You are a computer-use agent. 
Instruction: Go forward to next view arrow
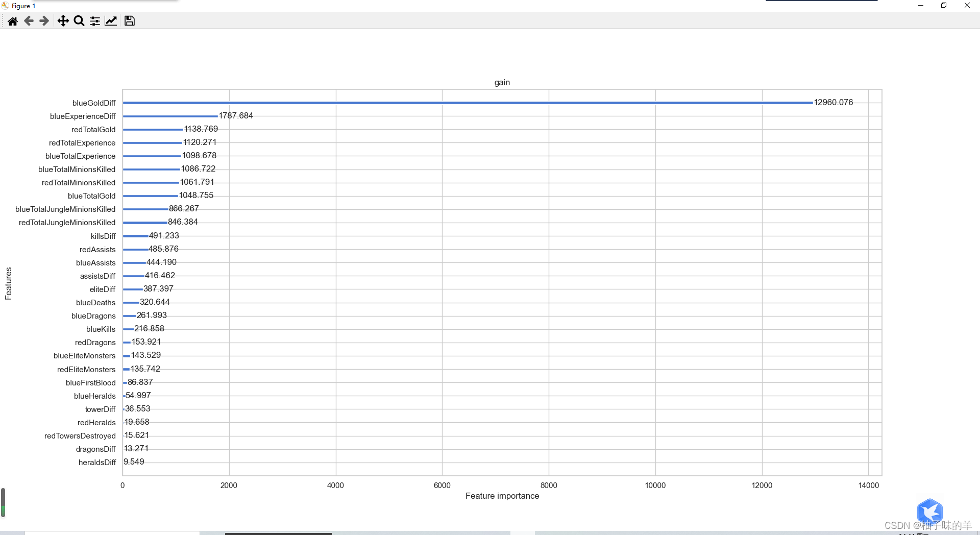pos(44,21)
